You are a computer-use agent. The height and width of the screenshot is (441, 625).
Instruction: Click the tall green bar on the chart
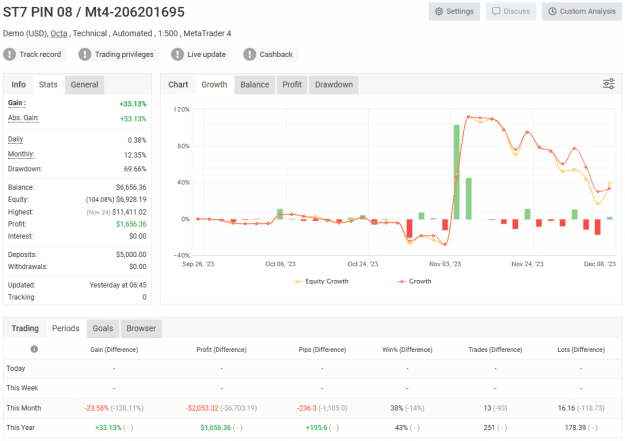pos(456,172)
